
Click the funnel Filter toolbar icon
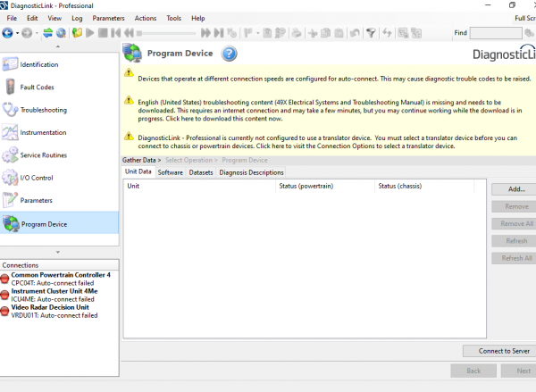tap(371, 33)
